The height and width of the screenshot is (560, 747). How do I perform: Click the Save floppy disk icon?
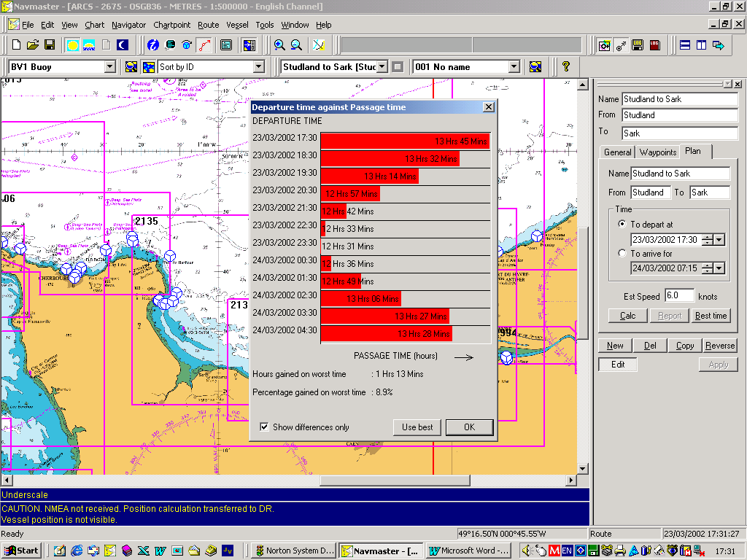tap(50, 45)
